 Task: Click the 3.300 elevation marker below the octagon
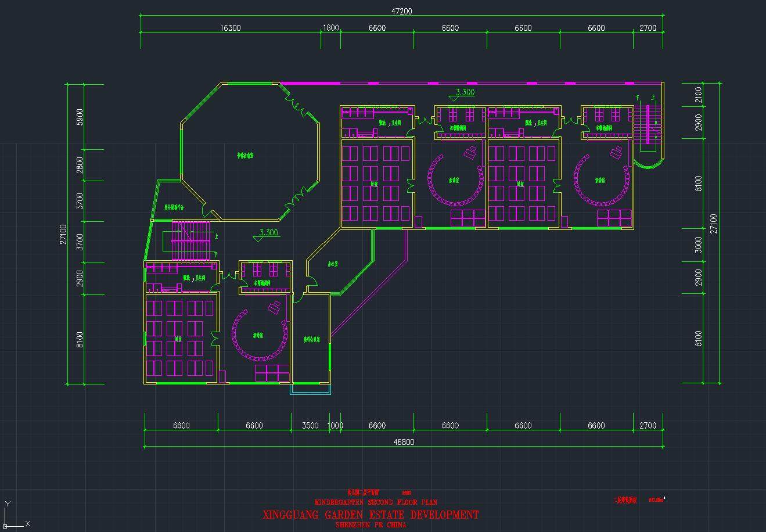coord(268,233)
